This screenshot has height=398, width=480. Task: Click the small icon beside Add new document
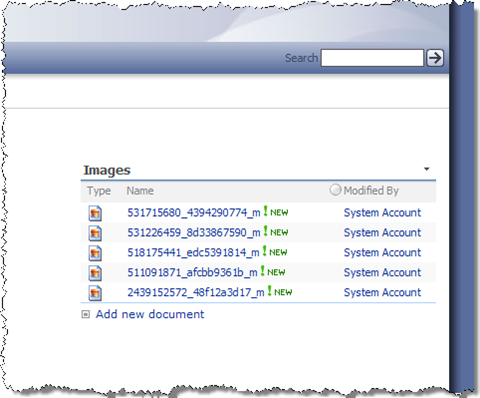coord(86,314)
